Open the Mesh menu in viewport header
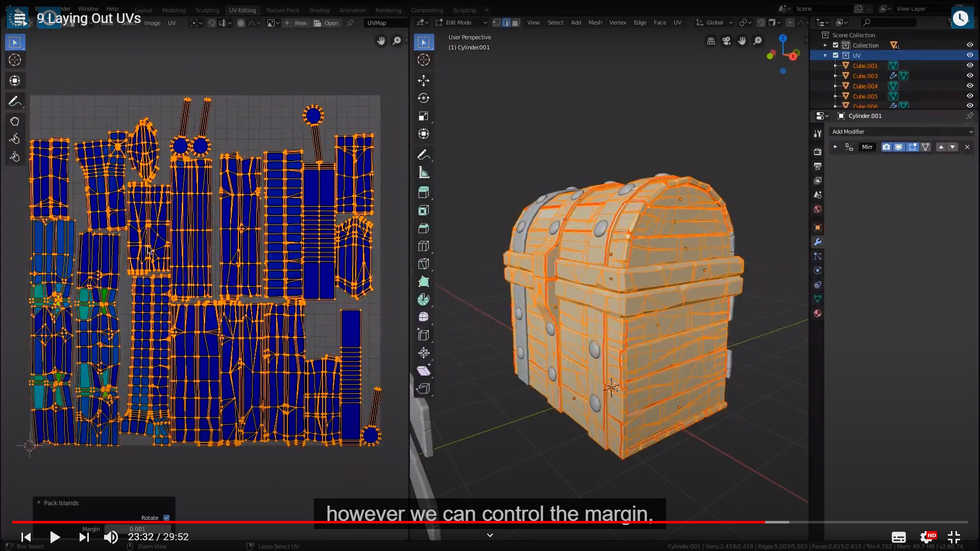The width and height of the screenshot is (980, 551). (595, 22)
